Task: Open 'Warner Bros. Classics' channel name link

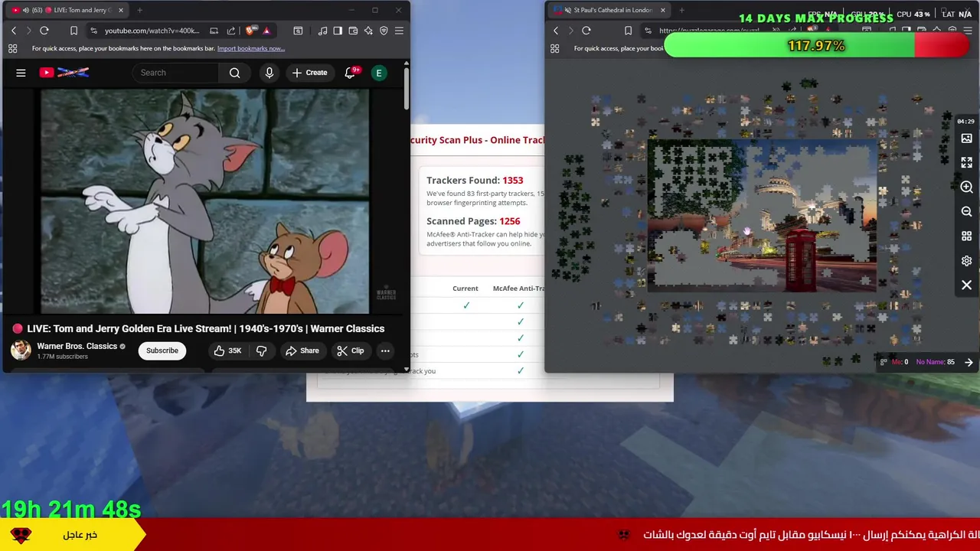Action: [x=77, y=346]
